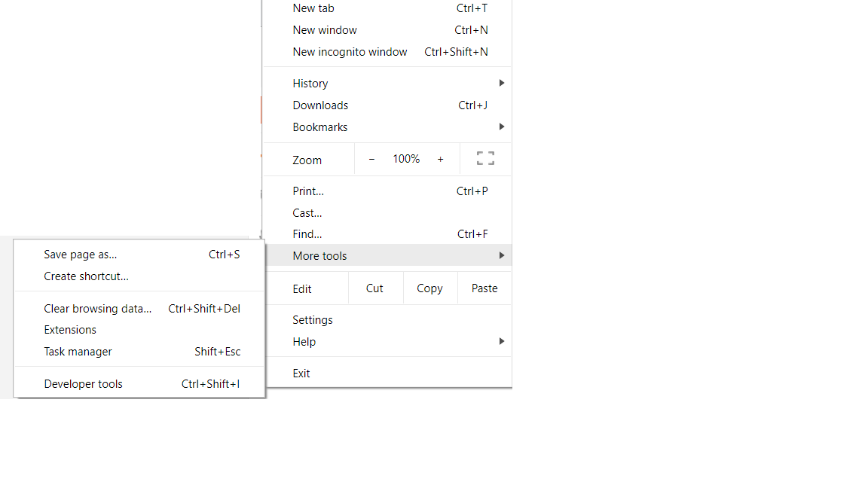This screenshot has width=868, height=488.
Task: Select Task manager
Action: pos(78,351)
